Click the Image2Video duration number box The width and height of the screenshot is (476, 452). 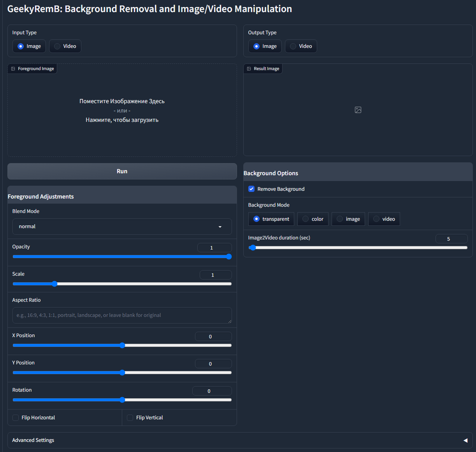click(451, 239)
